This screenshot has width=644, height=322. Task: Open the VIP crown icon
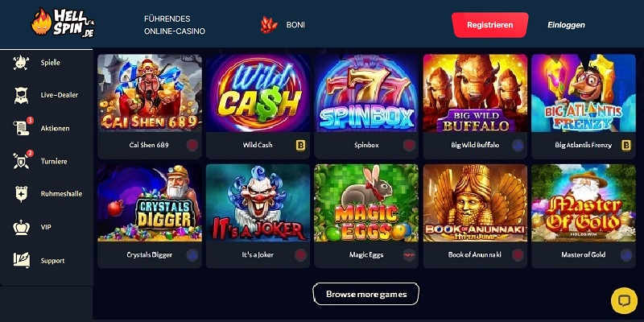(x=22, y=227)
